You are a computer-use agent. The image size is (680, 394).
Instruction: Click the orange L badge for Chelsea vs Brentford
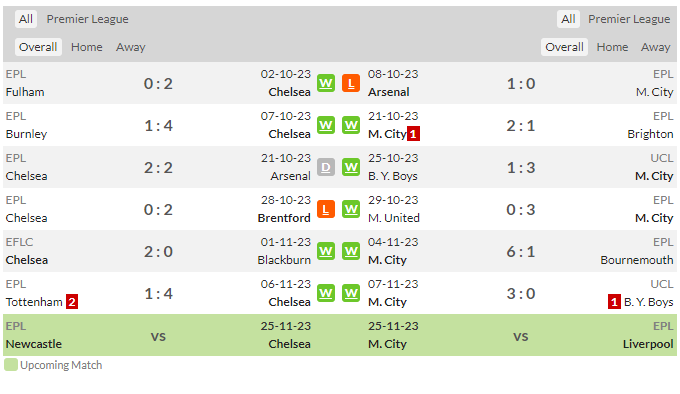click(x=326, y=209)
